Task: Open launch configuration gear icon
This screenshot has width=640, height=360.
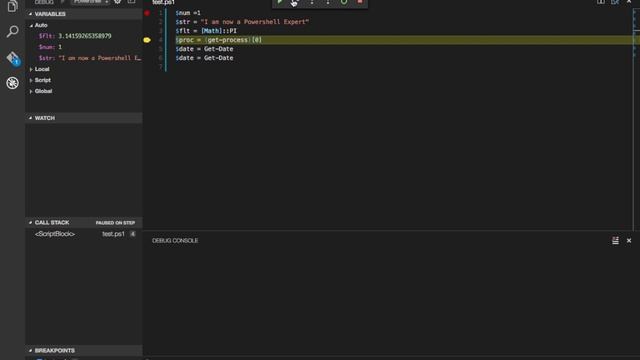Action: [118, 2]
